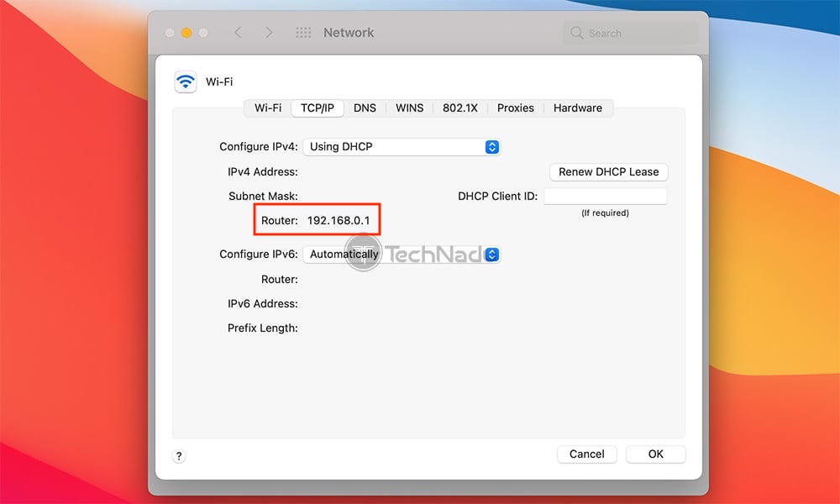Click the Subnet Mask label
Screen dimensions: 840x504
point(263,196)
